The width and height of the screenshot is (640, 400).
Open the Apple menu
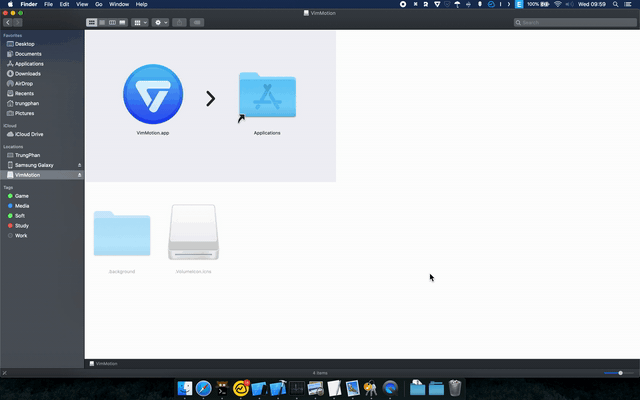10,4
